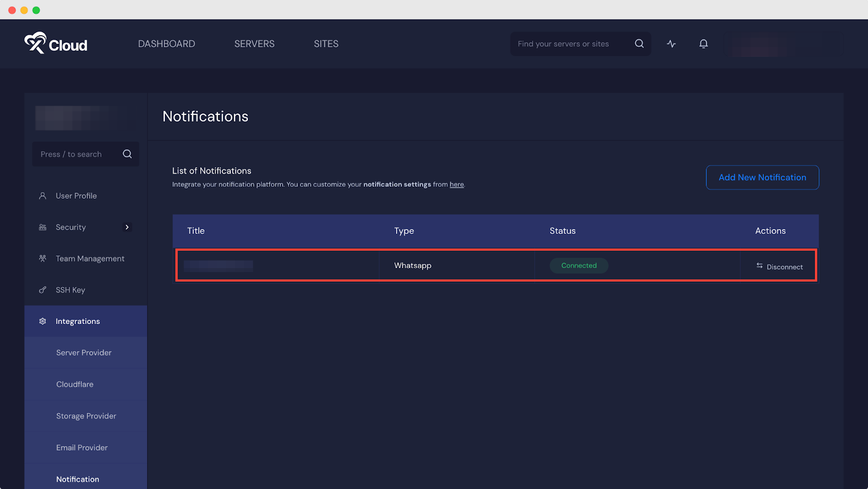The width and height of the screenshot is (868, 489).
Task: Open the notification bell icon
Action: click(x=703, y=44)
